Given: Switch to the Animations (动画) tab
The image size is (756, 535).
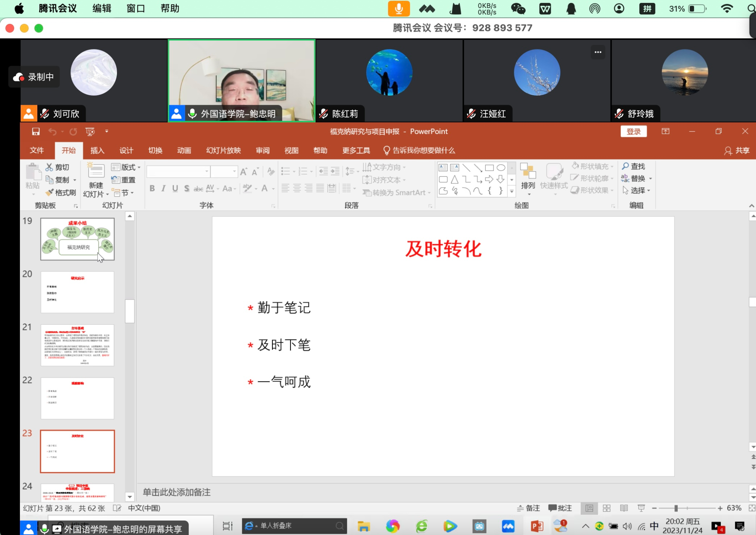Looking at the screenshot, I should pos(184,151).
